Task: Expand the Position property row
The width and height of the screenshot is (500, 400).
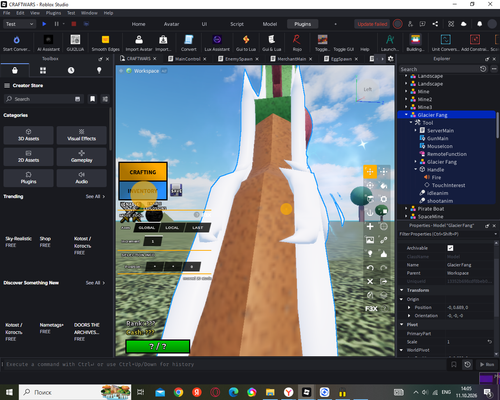Action: (409, 307)
